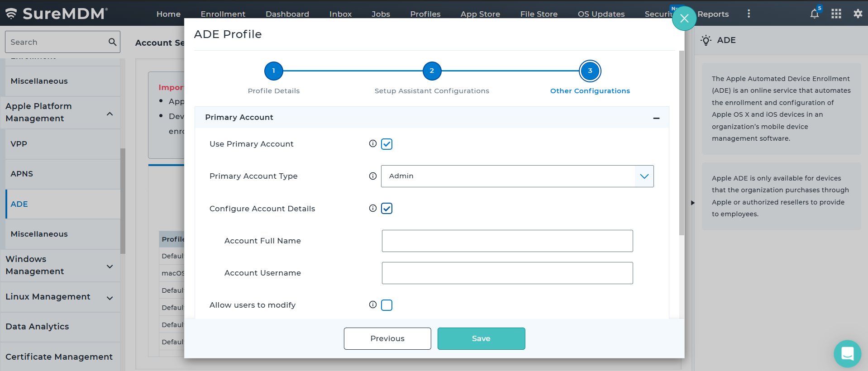
Task: Select the ADE item in sidebar
Action: coord(19,204)
